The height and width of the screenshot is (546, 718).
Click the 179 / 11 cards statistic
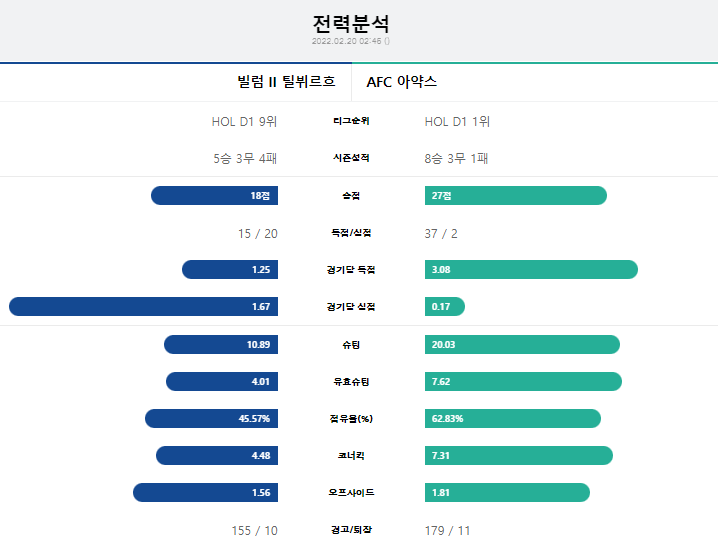pos(447,530)
